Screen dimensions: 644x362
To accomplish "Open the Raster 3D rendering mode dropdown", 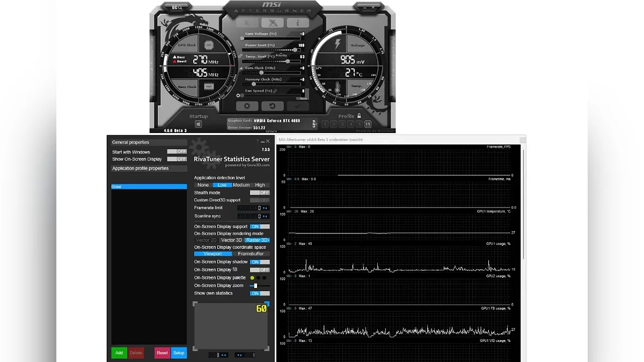I will (258, 240).
